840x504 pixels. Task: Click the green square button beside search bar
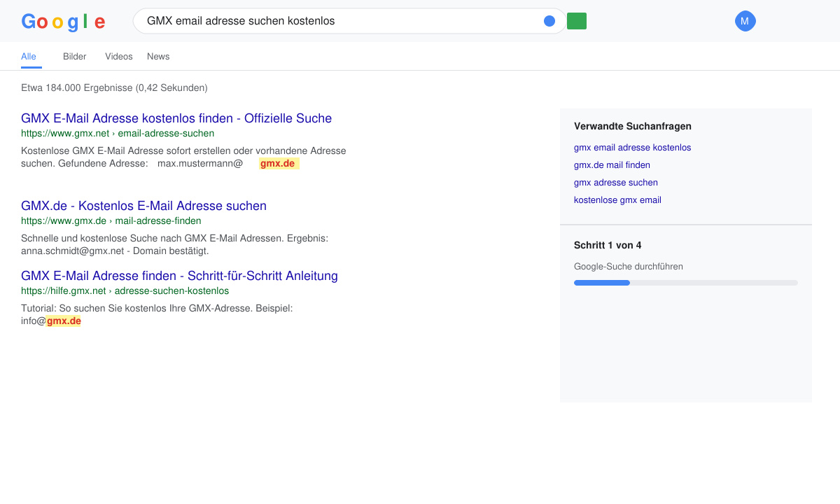577,21
